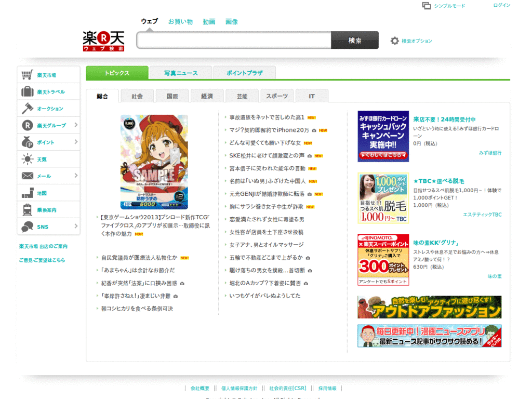Switch to the 動画 search tab
This screenshot has width=532, height=399.
[x=209, y=22]
